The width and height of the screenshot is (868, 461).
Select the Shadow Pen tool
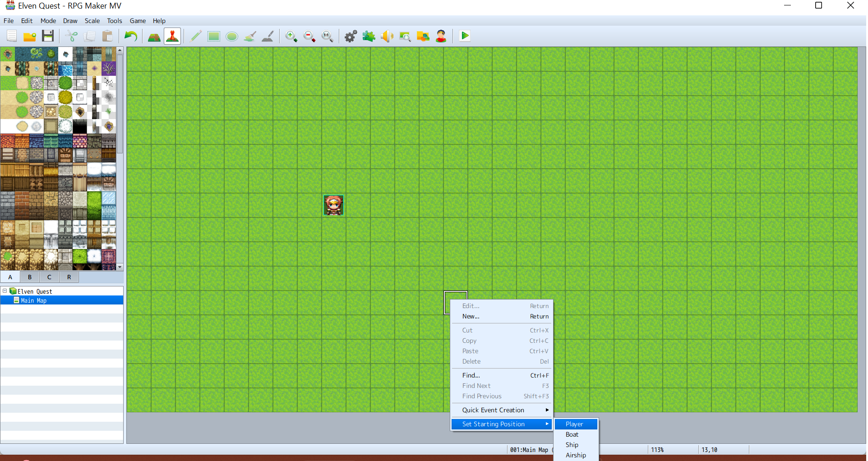(268, 36)
